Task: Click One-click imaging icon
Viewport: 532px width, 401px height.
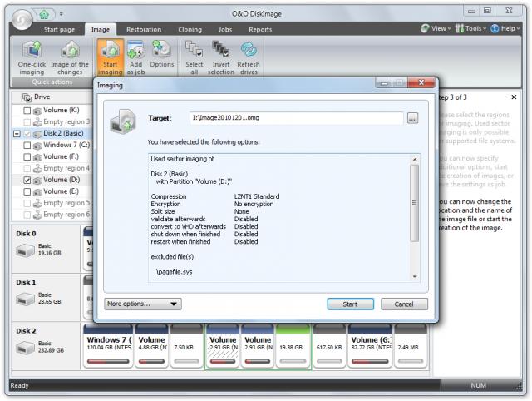Action: pyautogui.click(x=32, y=49)
